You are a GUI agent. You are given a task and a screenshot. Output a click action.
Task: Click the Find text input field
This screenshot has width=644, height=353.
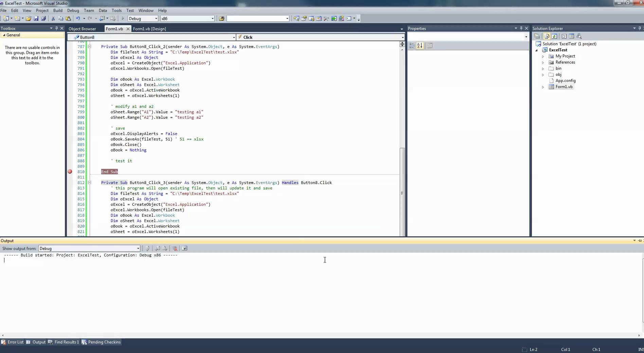pyautogui.click(x=256, y=19)
